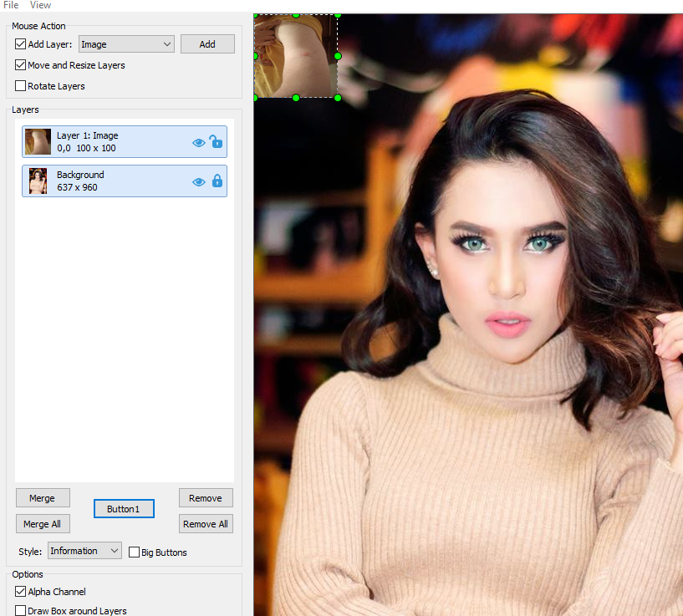The height and width of the screenshot is (616, 683).
Task: Select the Background layer thumbnail
Action: point(38,181)
